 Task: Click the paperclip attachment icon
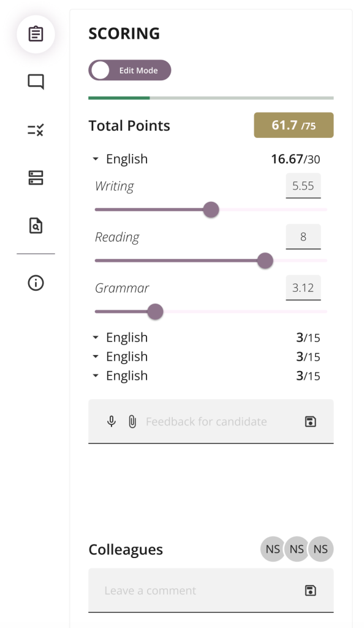pos(132,421)
